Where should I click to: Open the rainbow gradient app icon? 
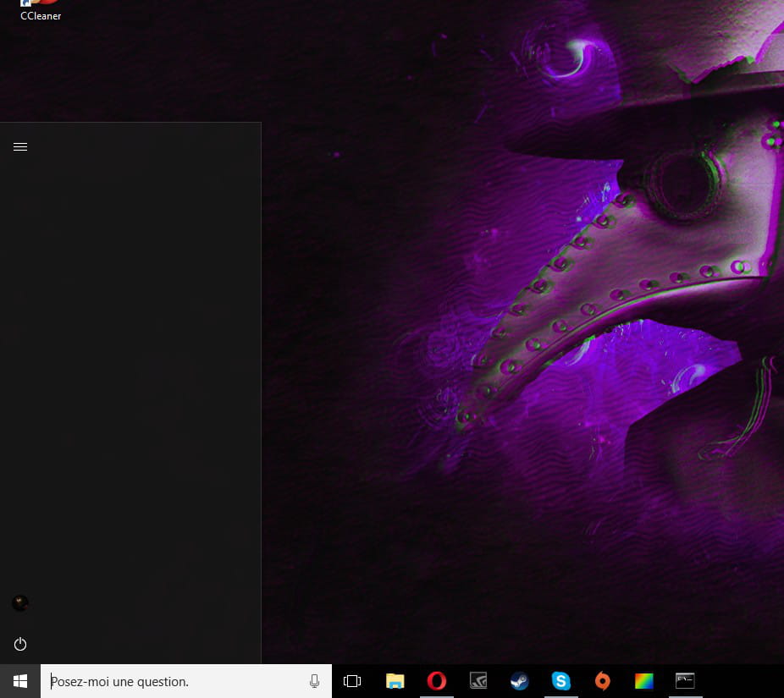(x=643, y=681)
